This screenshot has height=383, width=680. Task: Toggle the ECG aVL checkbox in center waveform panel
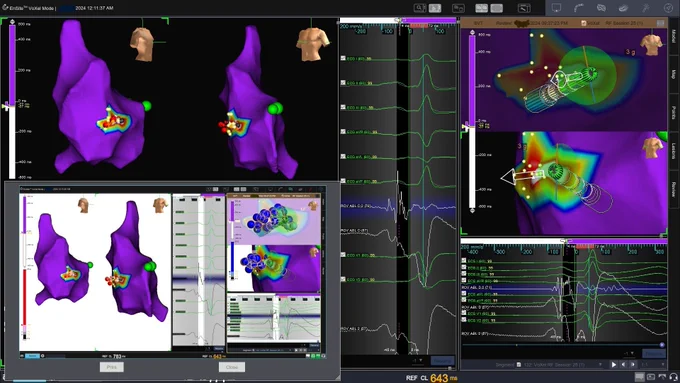click(343, 156)
